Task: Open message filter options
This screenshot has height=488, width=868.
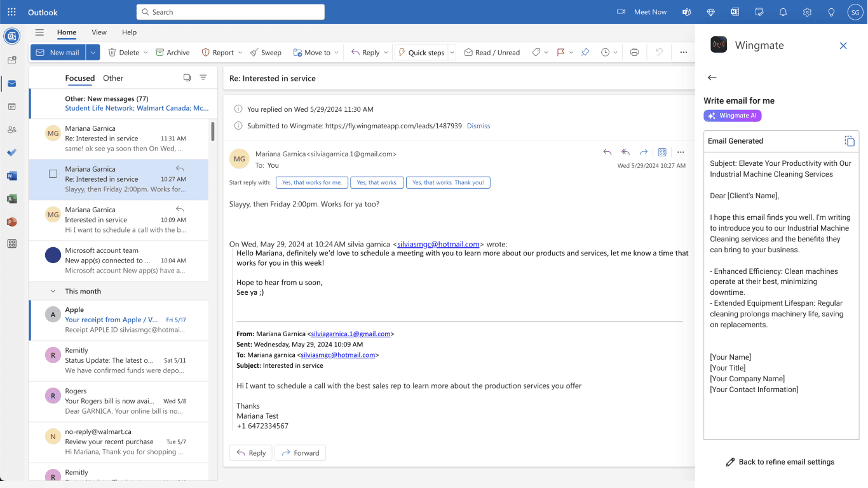Action: pos(203,78)
